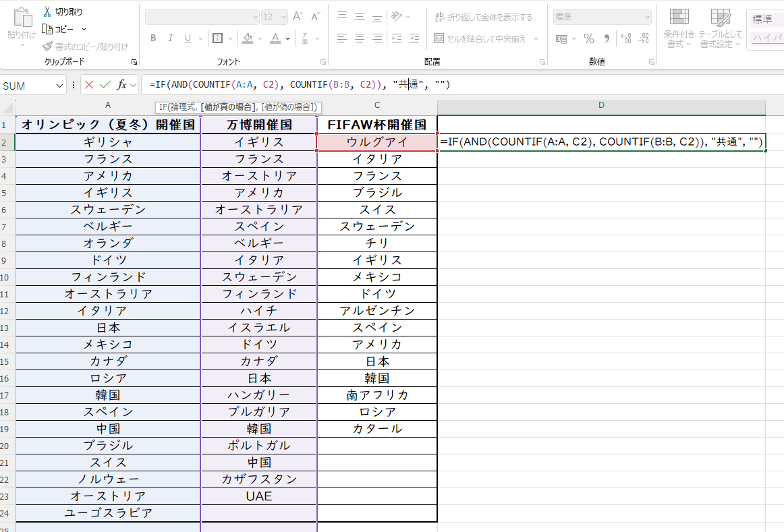Image resolution: width=784 pixels, height=532 pixels.
Task: Increase font size with the larger A icon
Action: tap(298, 16)
